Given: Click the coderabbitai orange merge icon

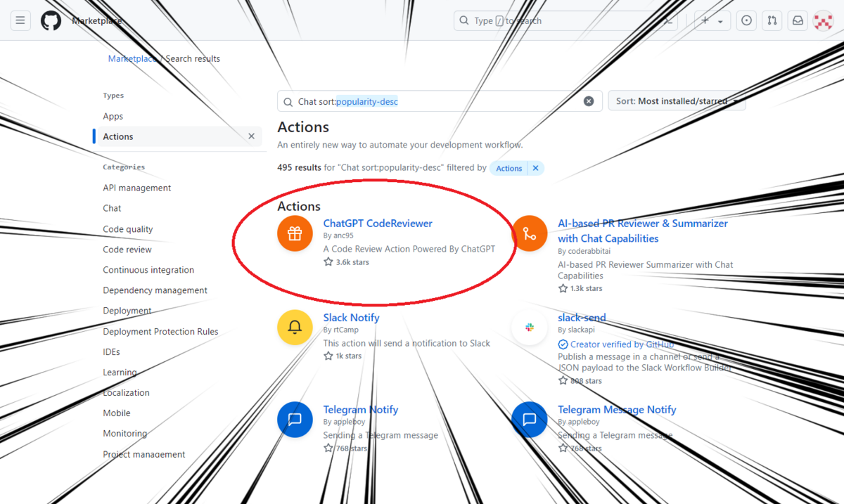Looking at the screenshot, I should pos(530,233).
